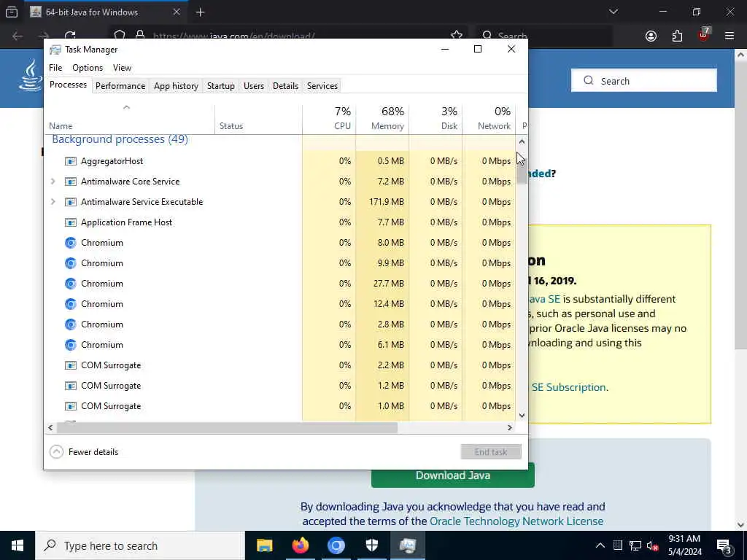This screenshot has height=560, width=747.
Task: Open Oracle Technology Network License link
Action: click(516, 521)
